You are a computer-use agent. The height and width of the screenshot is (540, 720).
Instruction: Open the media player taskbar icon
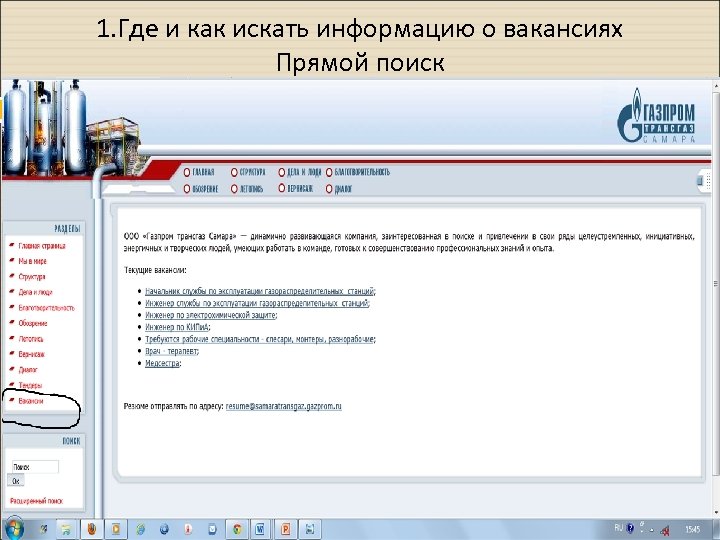point(116,529)
